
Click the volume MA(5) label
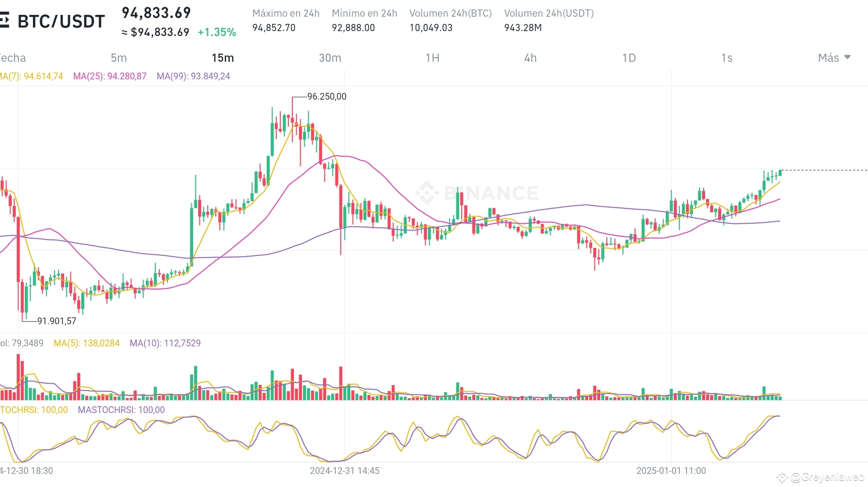click(87, 343)
